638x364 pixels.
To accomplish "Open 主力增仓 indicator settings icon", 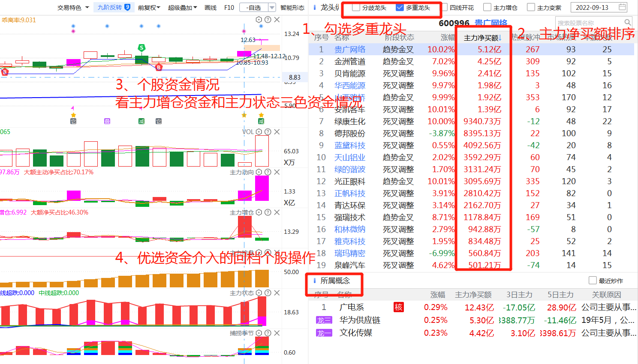I will click(x=259, y=212).
